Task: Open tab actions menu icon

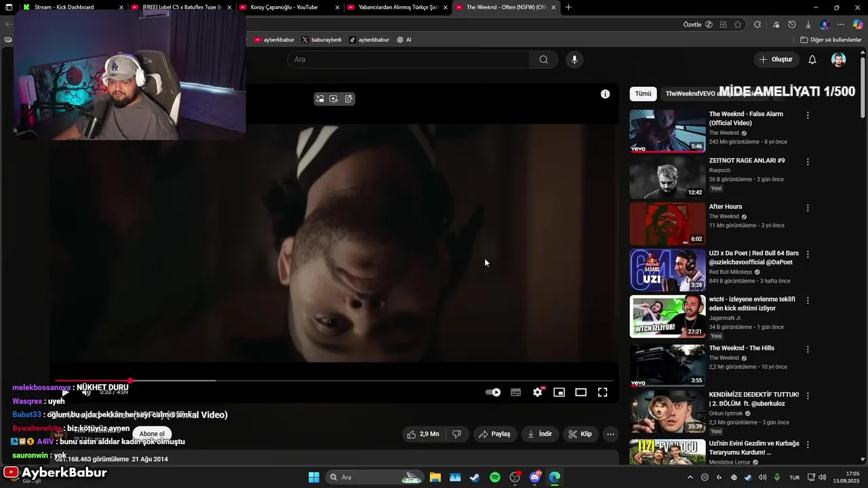Action: pos(9,7)
